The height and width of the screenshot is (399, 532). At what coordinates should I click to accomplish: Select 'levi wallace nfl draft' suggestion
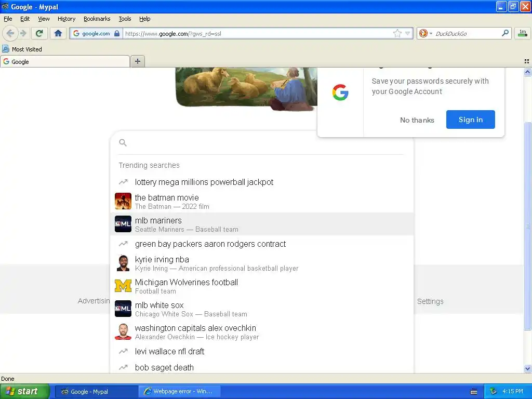click(262, 351)
